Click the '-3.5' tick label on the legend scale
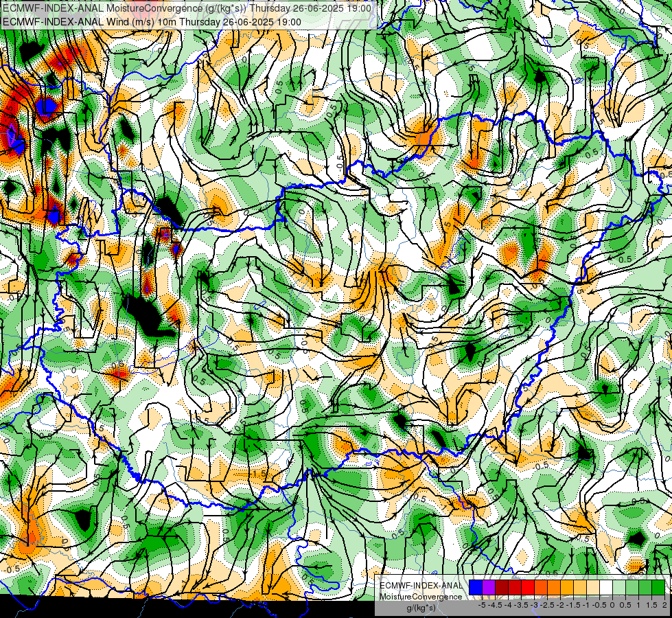This screenshot has width=672, height=618. click(521, 605)
